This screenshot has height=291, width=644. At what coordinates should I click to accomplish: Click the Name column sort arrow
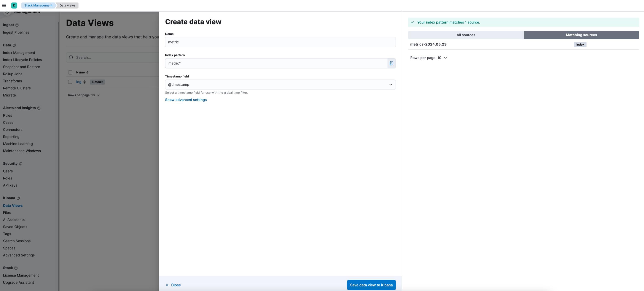point(88,72)
